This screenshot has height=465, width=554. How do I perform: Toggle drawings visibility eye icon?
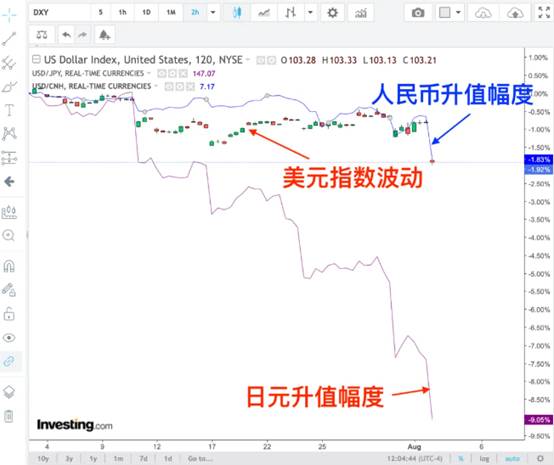point(9,338)
